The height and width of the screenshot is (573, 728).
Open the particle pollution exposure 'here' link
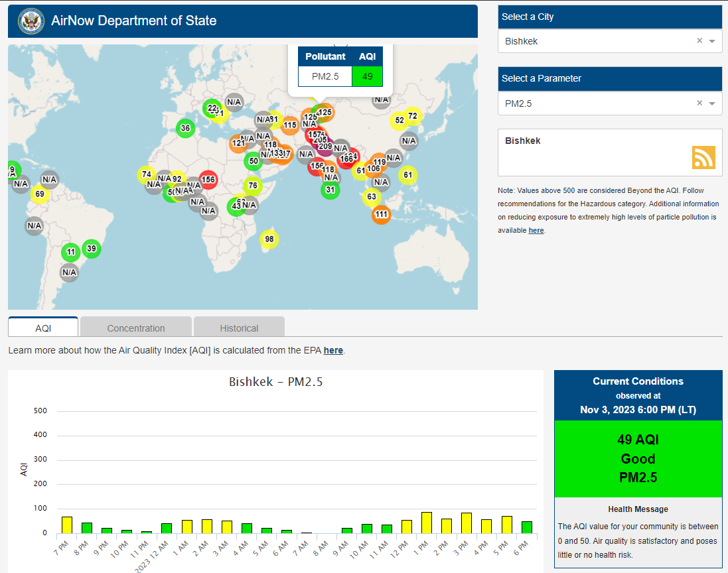(536, 230)
